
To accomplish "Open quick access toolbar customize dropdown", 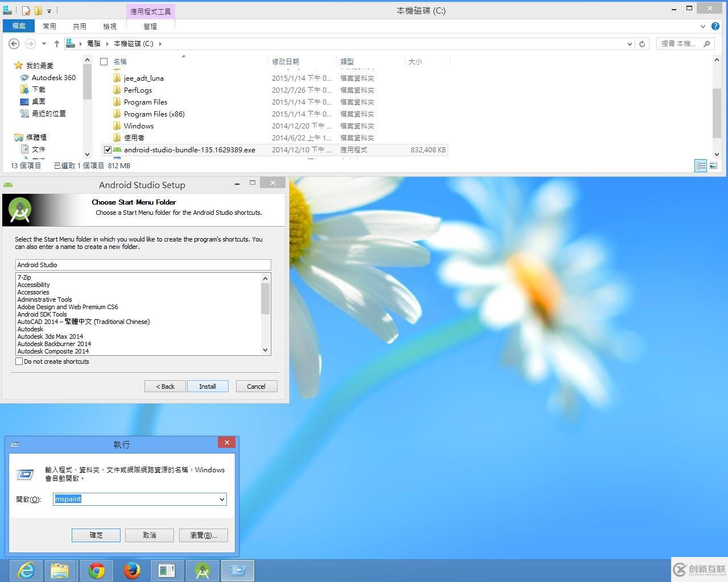I will click(x=49, y=11).
